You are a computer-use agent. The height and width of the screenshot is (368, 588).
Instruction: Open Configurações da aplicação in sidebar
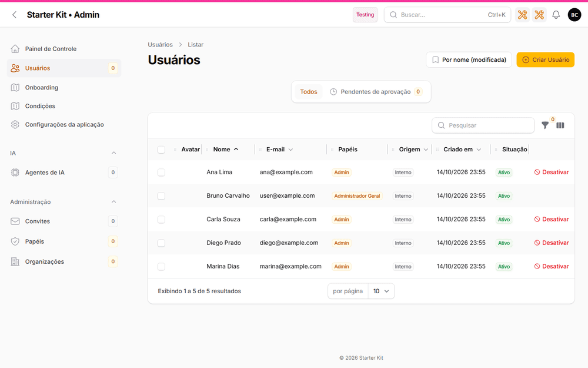click(x=64, y=124)
